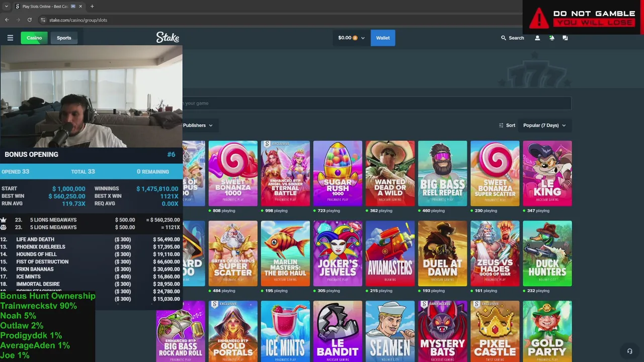644x362 pixels.
Task: Open Le Bandit game
Action: tap(338, 331)
